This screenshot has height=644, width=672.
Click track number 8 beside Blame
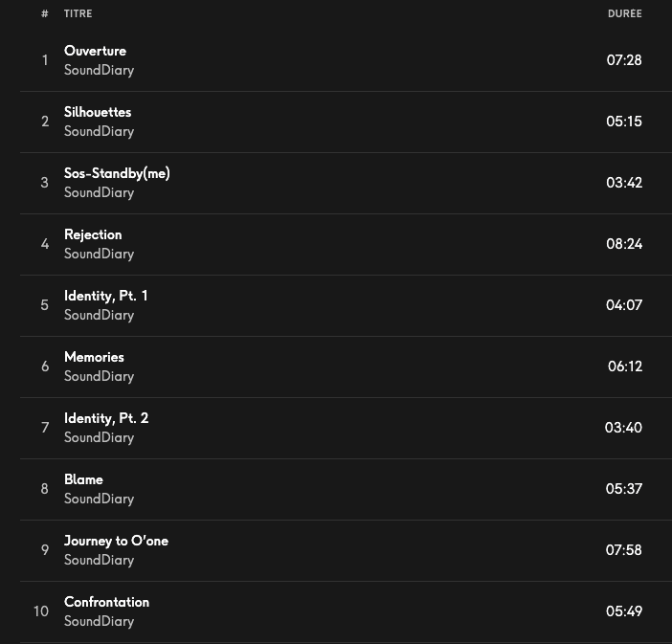coord(44,489)
